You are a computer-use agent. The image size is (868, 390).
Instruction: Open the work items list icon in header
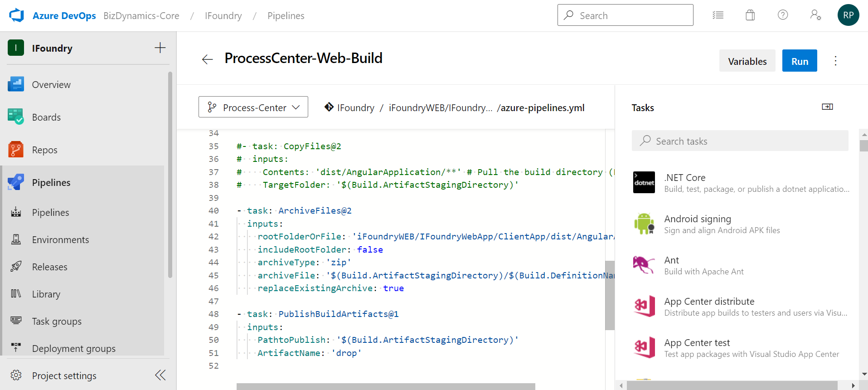(x=718, y=15)
